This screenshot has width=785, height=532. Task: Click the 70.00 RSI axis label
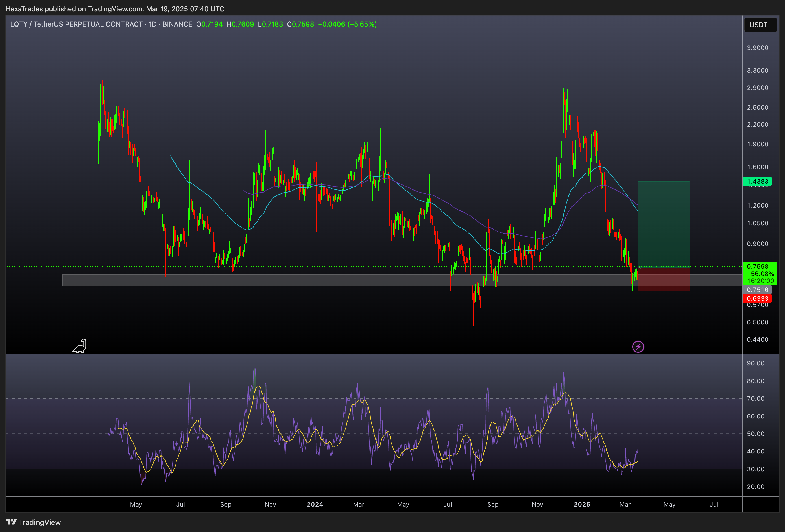(x=755, y=399)
